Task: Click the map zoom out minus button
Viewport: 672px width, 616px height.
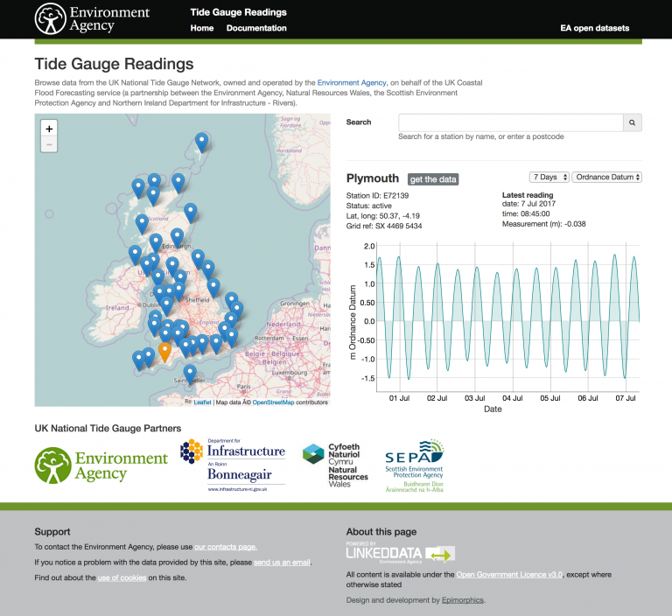Action: [49, 144]
